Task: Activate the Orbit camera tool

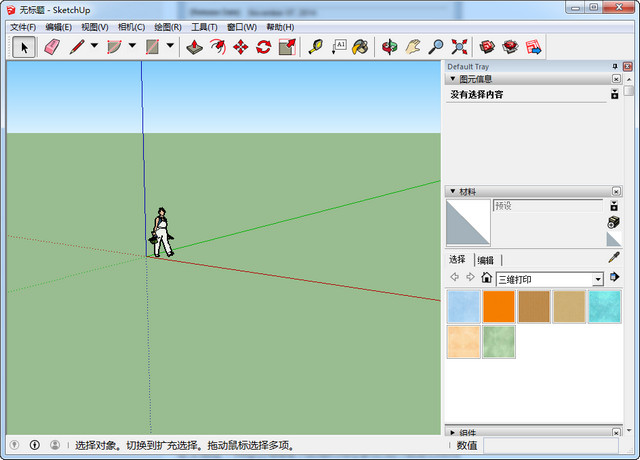Action: coord(389,47)
